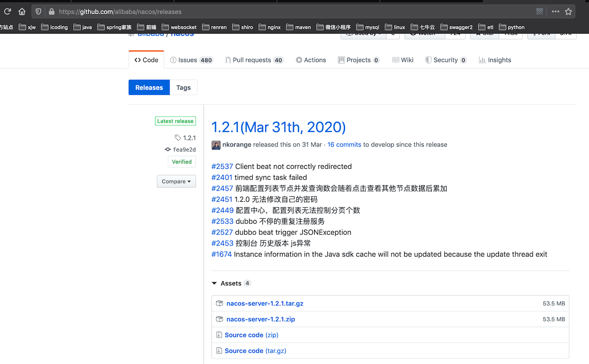The height and width of the screenshot is (364, 589).
Task: Click nkorange's avatar image
Action: (x=216, y=145)
